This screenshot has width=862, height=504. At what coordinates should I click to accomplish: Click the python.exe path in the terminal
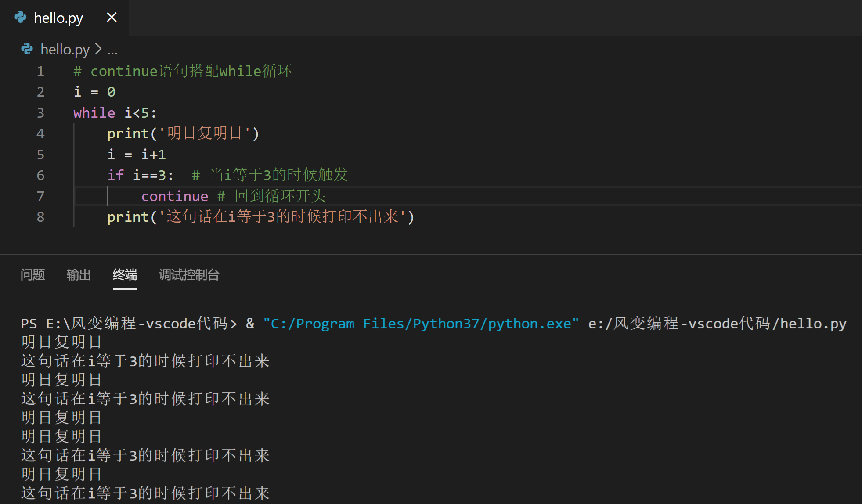point(421,324)
